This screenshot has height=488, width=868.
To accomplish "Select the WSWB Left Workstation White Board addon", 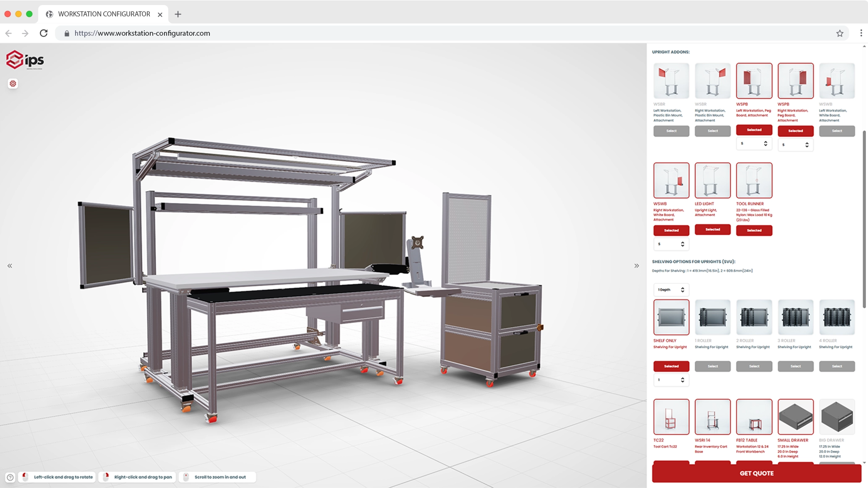I will pyautogui.click(x=837, y=131).
